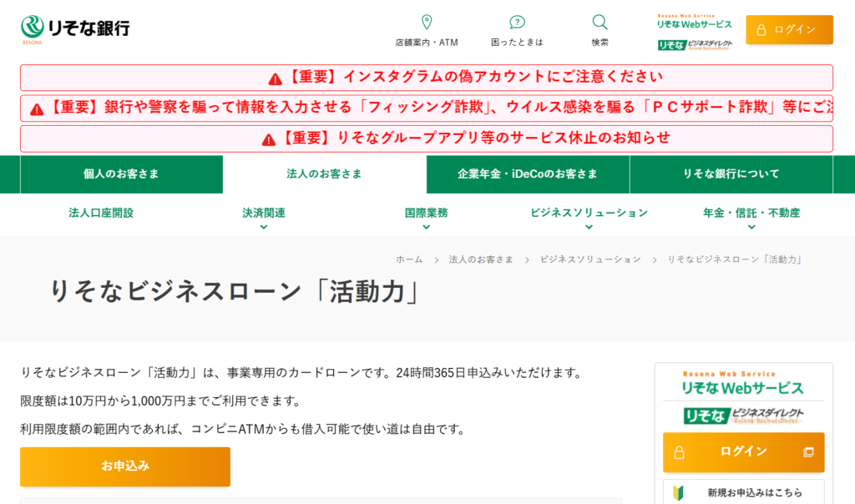Click the sidebar りそなビジネスダイレクト logo
Screen dimensions: 855x504
(743, 416)
